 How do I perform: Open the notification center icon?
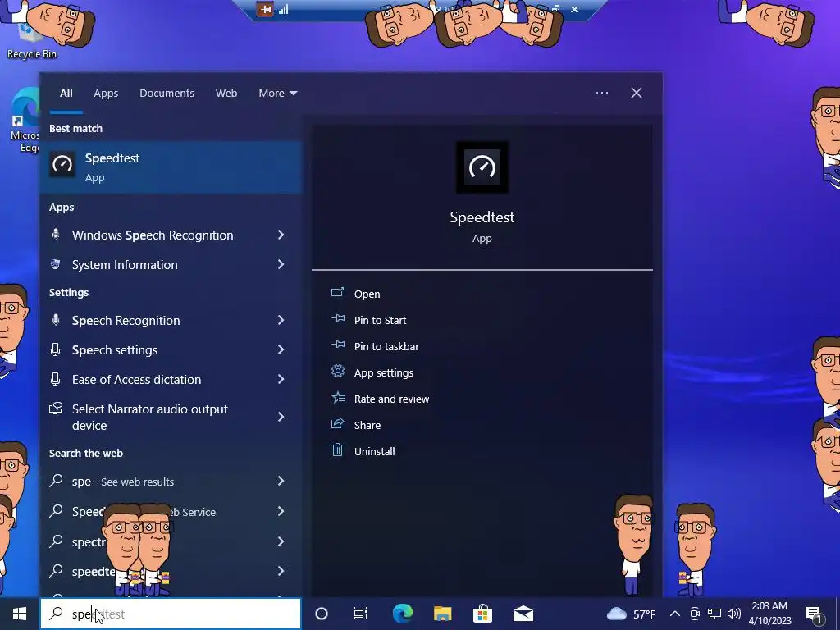815,614
